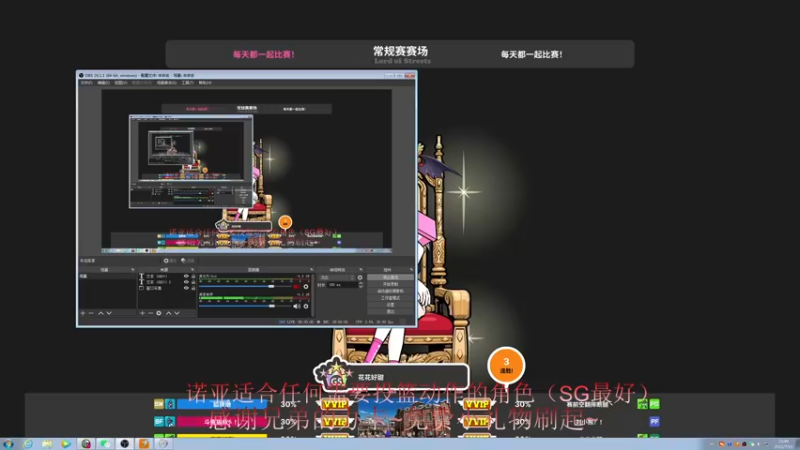Move scene down with arrow icon
This screenshot has height=450, width=800.
(x=109, y=313)
